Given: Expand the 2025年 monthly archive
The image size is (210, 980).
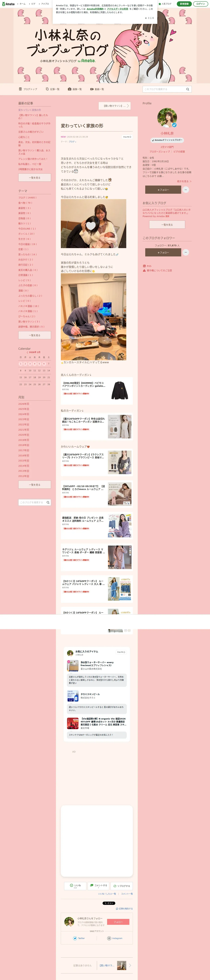Looking at the screenshot, I should [24, 409].
